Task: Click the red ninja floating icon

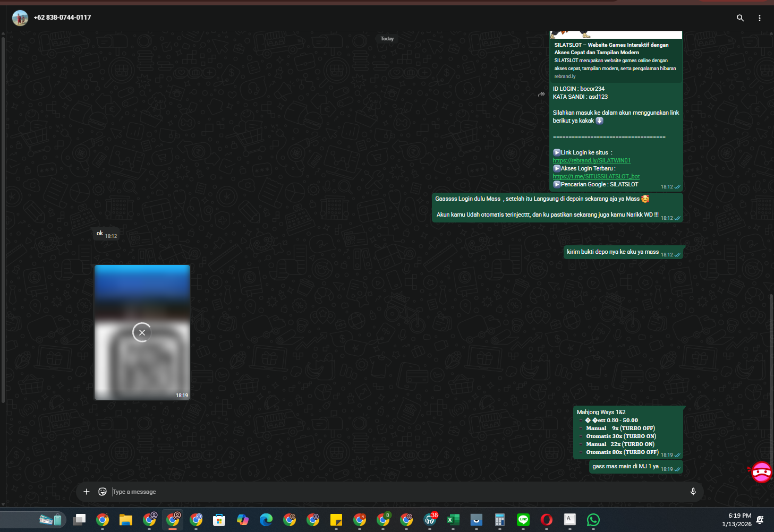Action: (761, 472)
